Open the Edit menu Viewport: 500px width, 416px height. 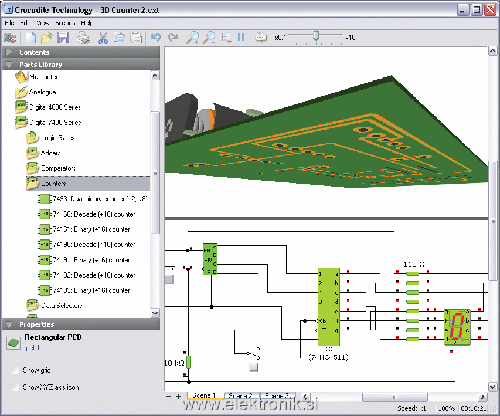[x=24, y=23]
